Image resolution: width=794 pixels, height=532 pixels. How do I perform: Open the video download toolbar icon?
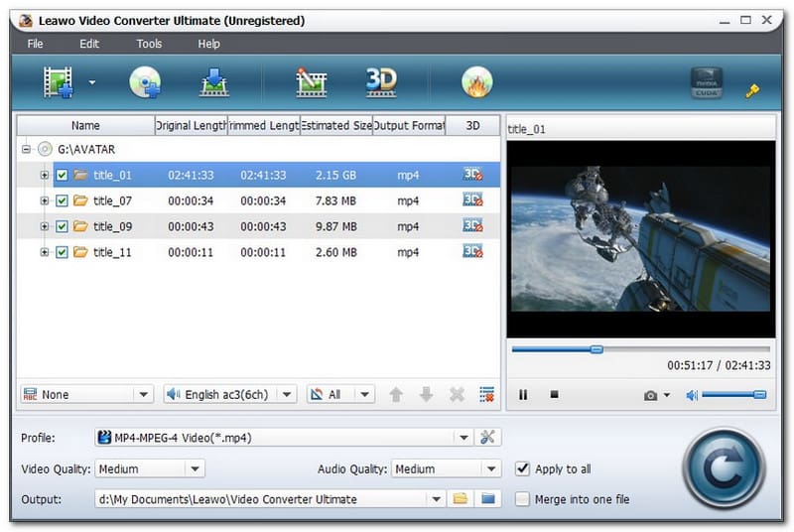214,82
